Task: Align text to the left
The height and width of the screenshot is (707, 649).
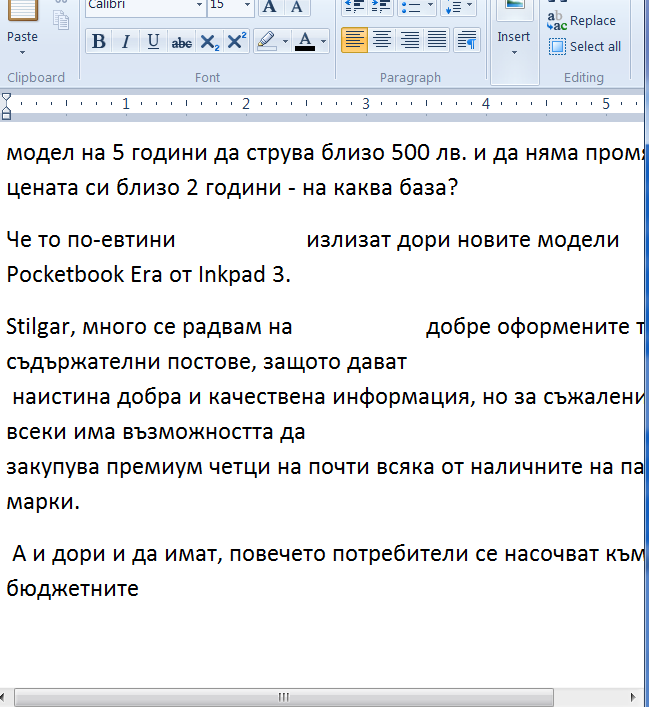Action: [x=354, y=41]
